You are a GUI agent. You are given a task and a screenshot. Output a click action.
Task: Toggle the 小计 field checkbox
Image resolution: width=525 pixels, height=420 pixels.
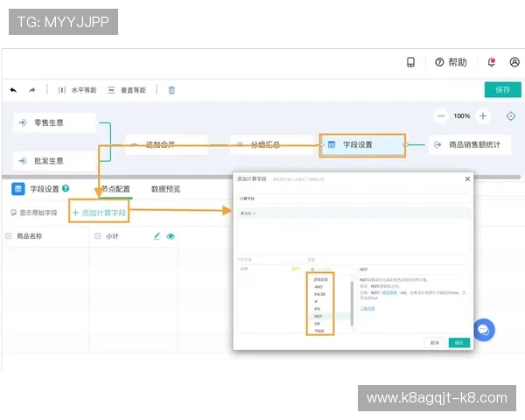[x=97, y=236]
